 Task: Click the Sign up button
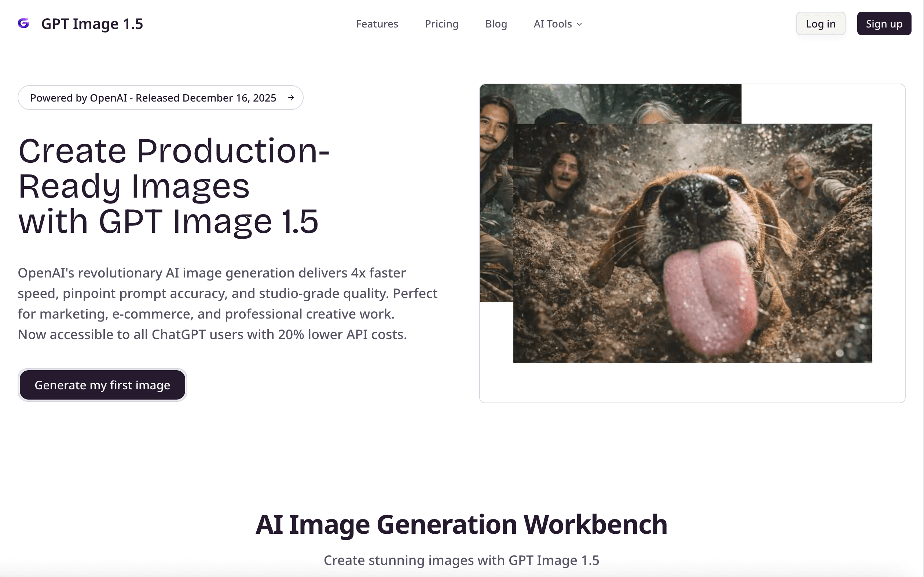[x=884, y=23]
